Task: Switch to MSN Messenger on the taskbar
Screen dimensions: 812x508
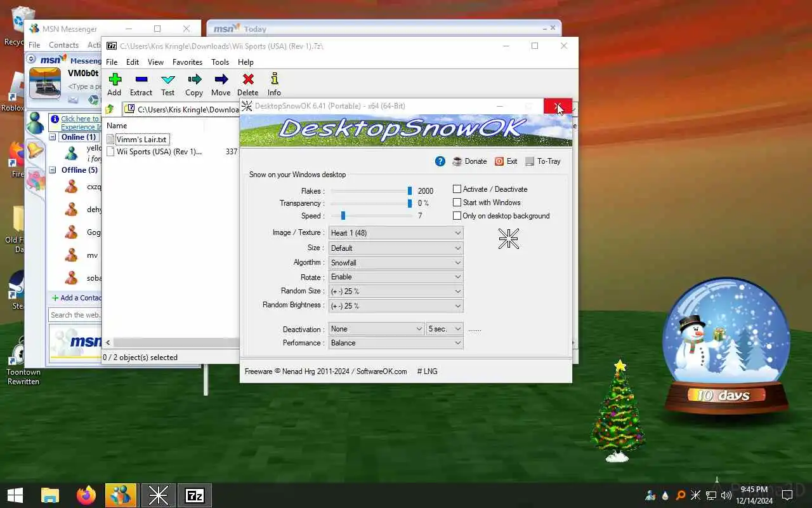Action: 121,495
